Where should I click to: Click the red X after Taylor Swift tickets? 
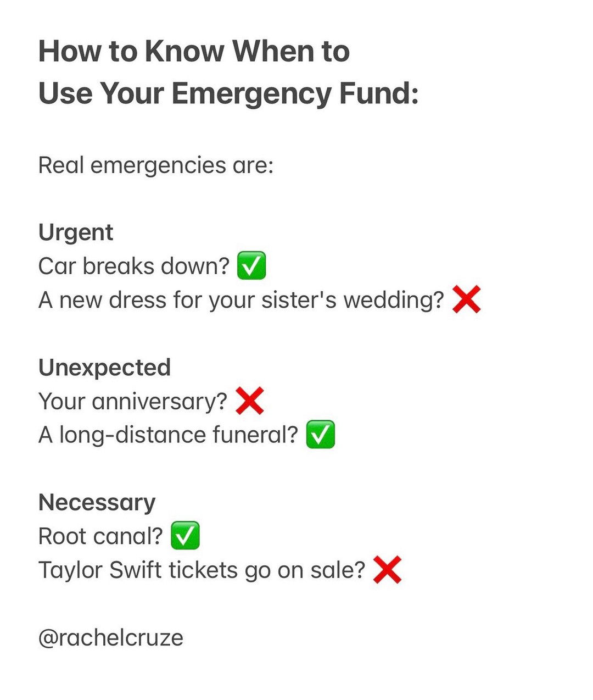click(x=388, y=569)
